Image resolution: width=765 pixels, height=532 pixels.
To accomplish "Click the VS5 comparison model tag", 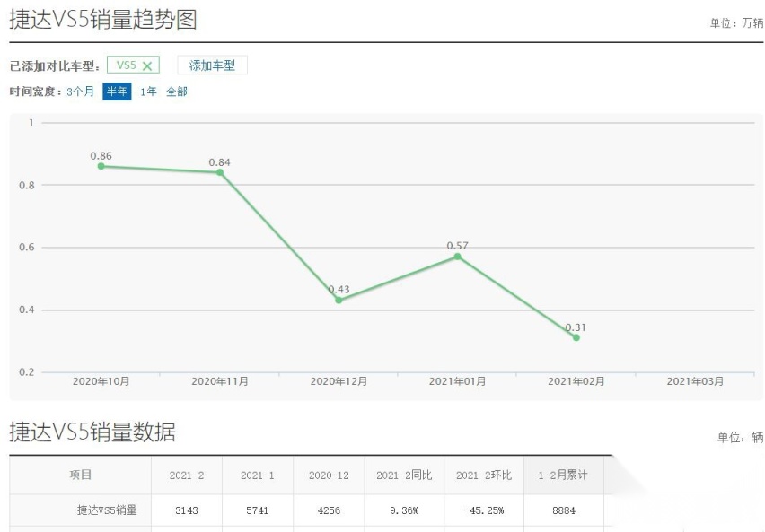I will (133, 65).
